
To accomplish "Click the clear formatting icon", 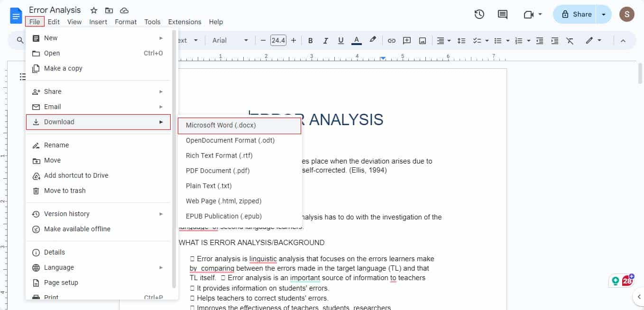I will click(570, 40).
